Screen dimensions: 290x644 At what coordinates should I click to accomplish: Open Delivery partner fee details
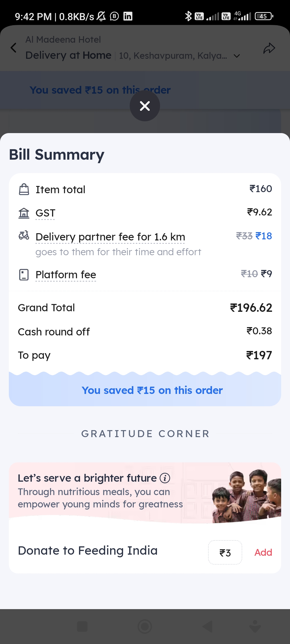pyautogui.click(x=110, y=237)
